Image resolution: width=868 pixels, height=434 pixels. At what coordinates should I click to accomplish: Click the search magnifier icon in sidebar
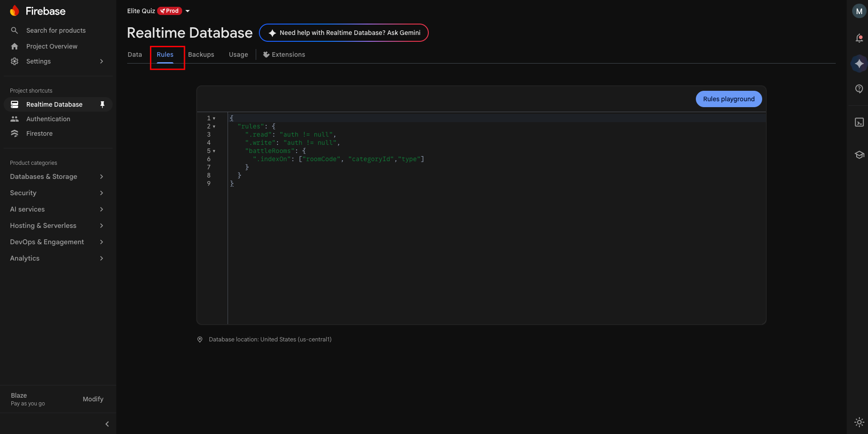15,30
